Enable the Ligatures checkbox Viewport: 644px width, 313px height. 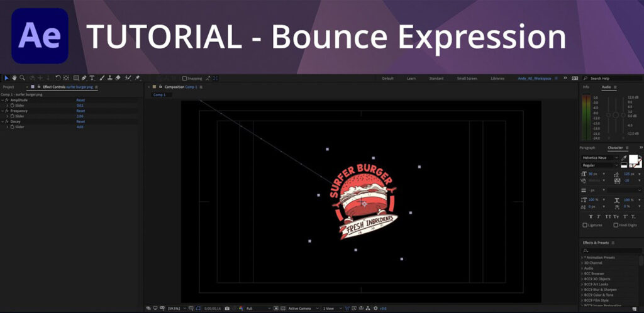point(584,225)
